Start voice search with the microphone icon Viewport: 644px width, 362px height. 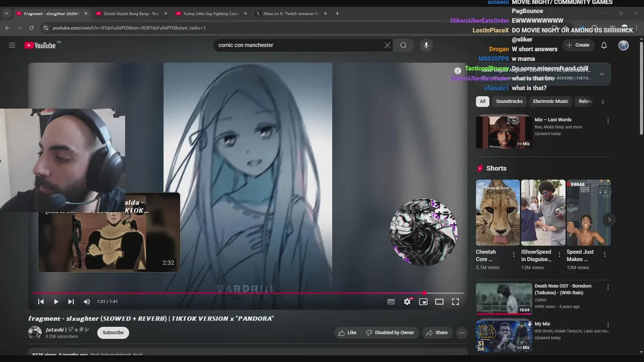(426, 45)
